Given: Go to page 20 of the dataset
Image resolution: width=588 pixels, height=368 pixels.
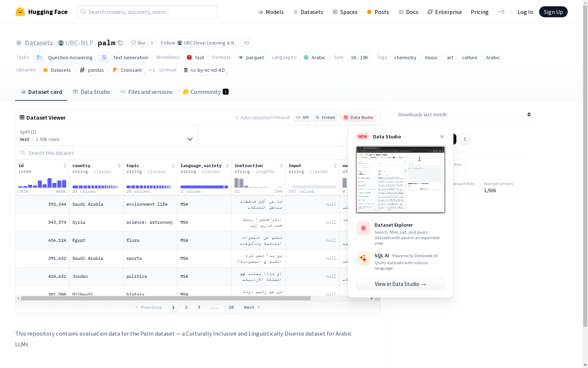Looking at the screenshot, I should [231, 307].
